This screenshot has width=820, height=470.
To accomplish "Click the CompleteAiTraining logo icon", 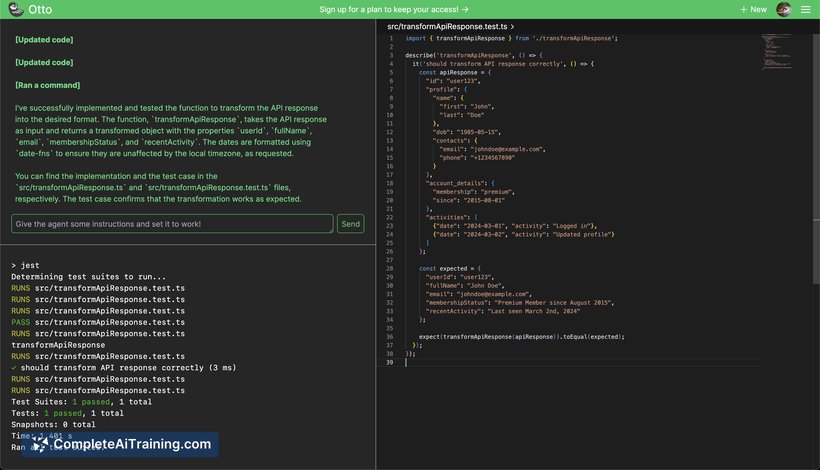I will [38, 445].
